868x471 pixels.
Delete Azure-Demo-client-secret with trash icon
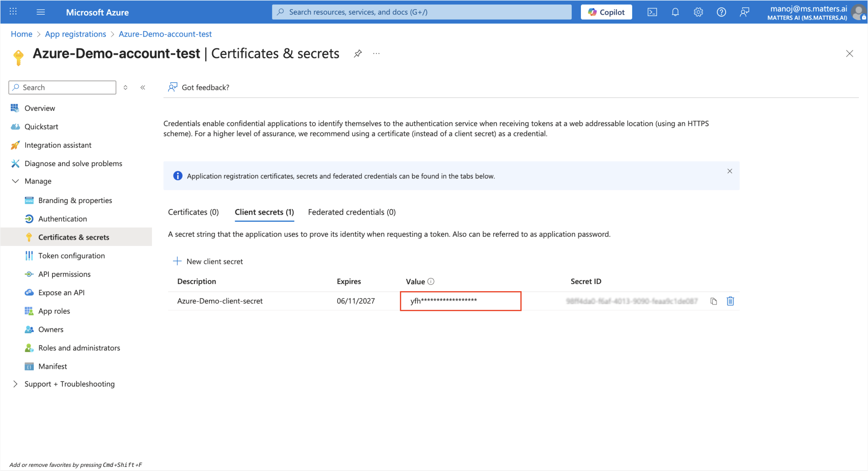coord(730,301)
